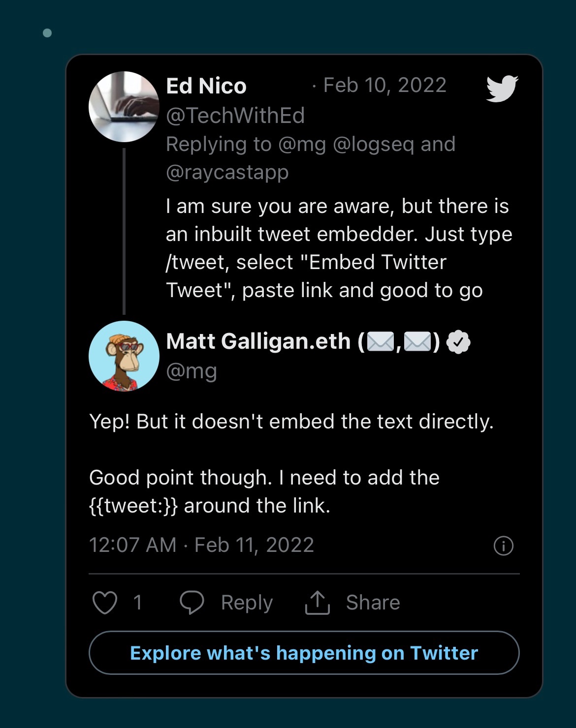Click Explore what's happening on Twitter
Image resolution: width=576 pixels, height=728 pixels.
[x=304, y=653]
